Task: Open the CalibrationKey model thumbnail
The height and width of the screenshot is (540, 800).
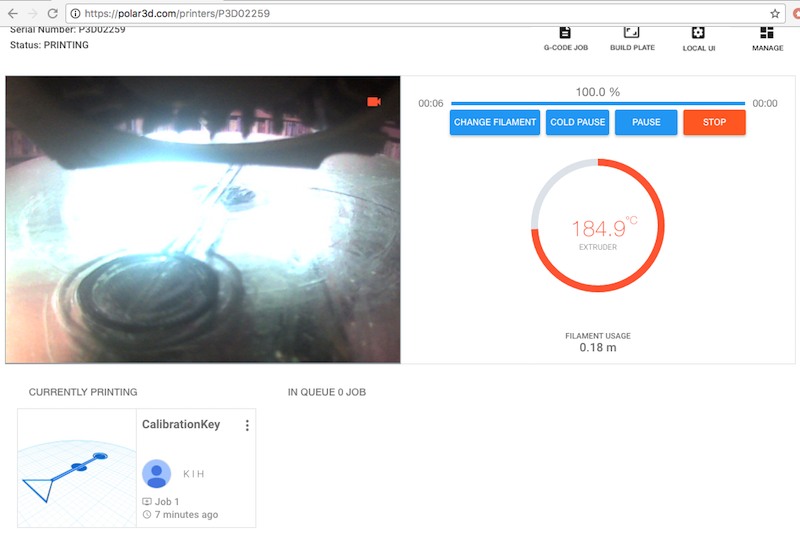Action: (x=77, y=468)
